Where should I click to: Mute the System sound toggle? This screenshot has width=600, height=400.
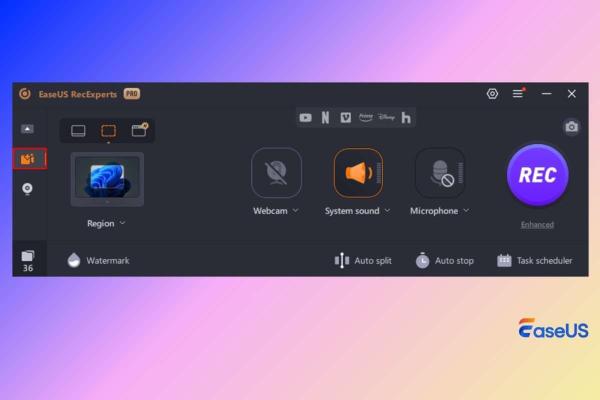pyautogui.click(x=357, y=173)
